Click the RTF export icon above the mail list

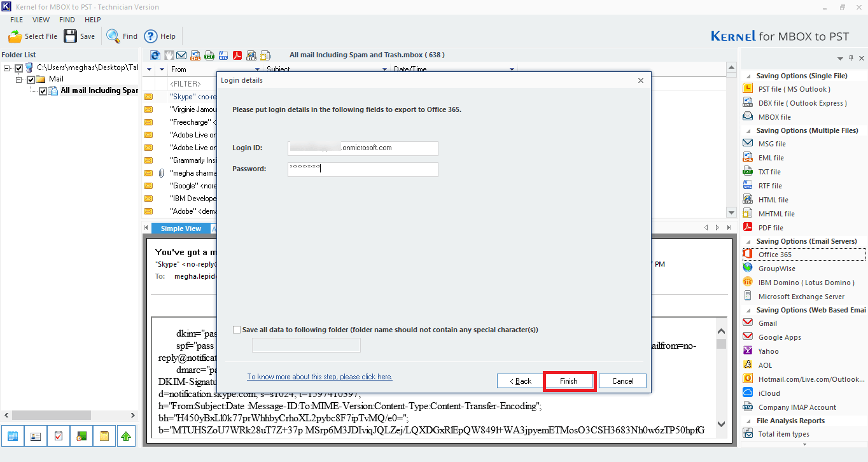coord(224,55)
